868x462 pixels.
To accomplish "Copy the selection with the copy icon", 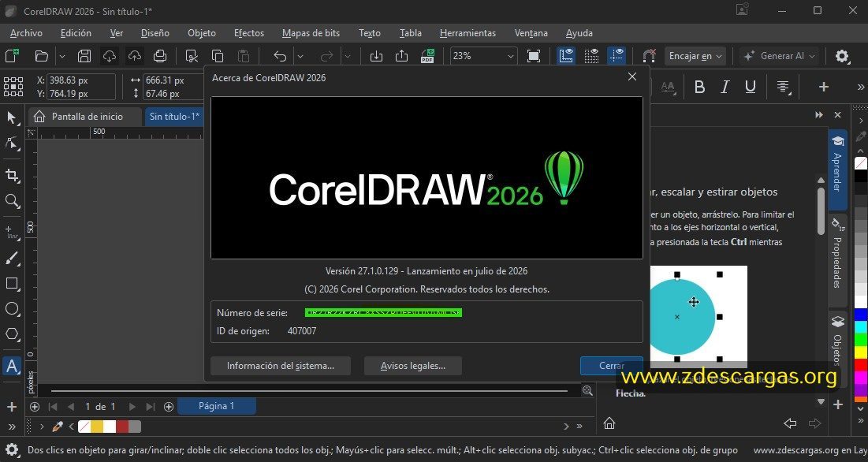I will click(x=218, y=56).
